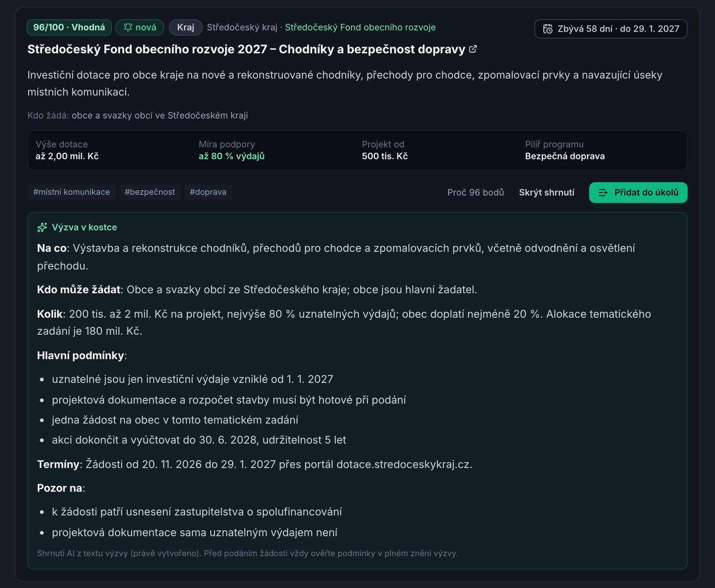Viewport: 715px width, 588px height.
Task: Click the Hlavní podmínky heading
Action: pos(82,356)
